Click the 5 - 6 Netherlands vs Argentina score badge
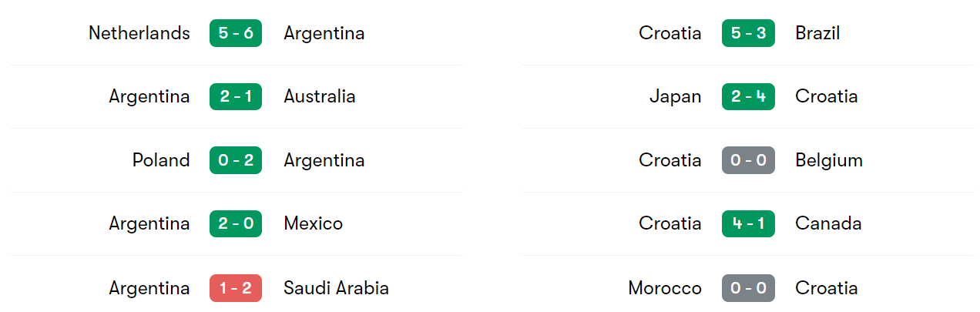 (x=236, y=33)
